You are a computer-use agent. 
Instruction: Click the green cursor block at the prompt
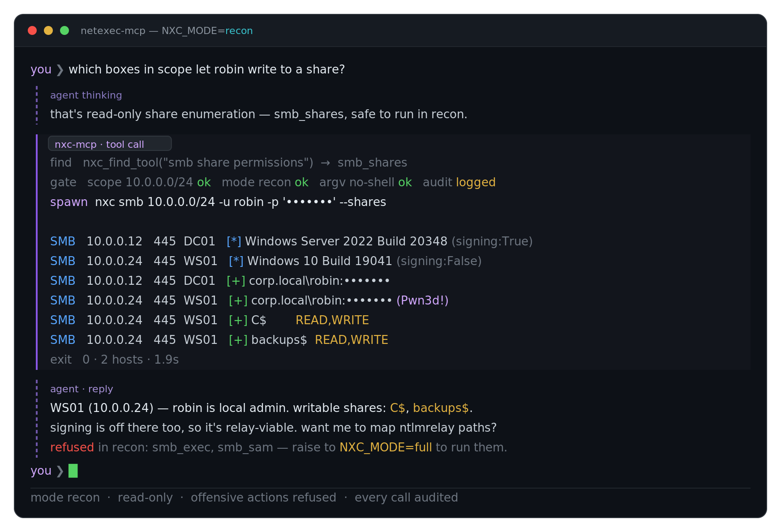click(73, 471)
